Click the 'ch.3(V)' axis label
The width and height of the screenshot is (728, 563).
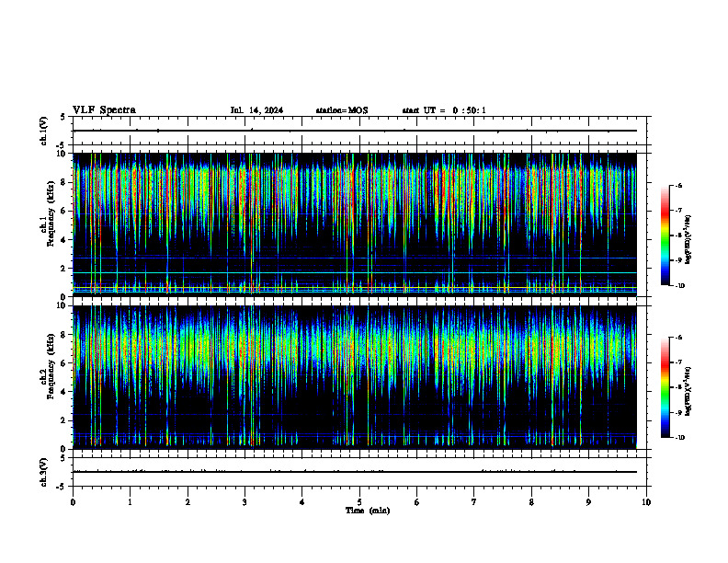coord(43,472)
